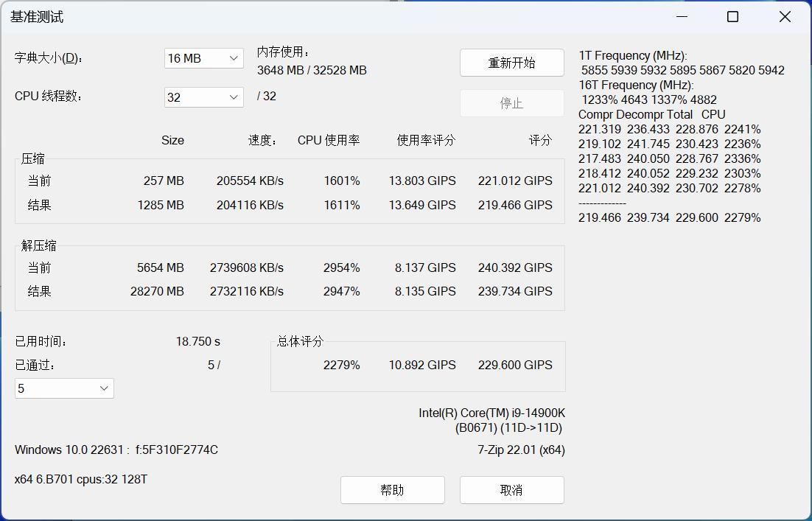Click the 257 MB compression size
This screenshot has width=812, height=521.
pos(164,181)
